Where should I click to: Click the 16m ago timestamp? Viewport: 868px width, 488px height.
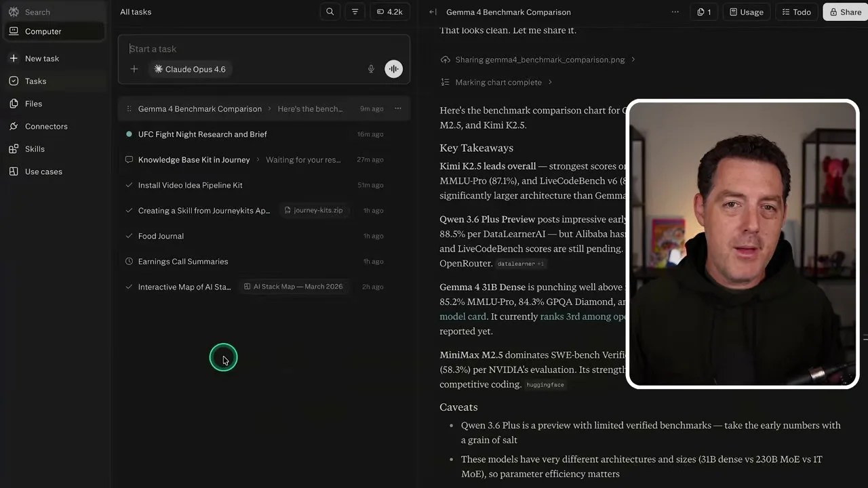point(370,134)
